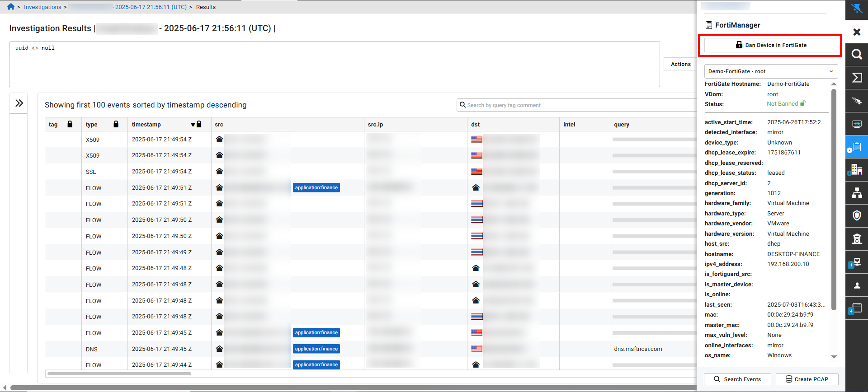
Task: Select the building assets sidebar icon
Action: pos(856,170)
